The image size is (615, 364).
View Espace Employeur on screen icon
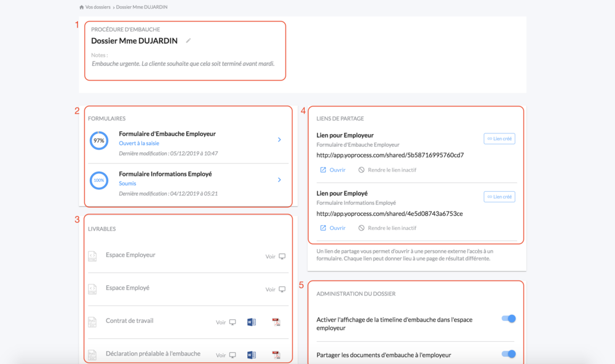click(282, 256)
